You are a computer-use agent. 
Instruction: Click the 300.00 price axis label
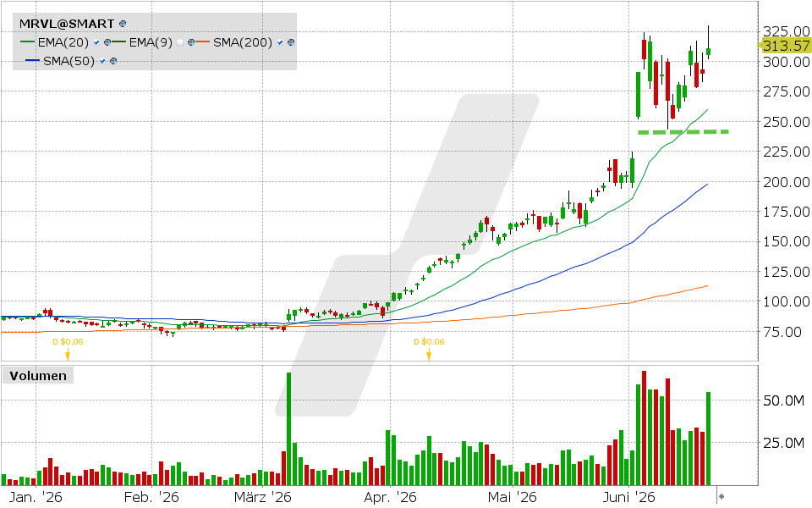click(x=786, y=62)
